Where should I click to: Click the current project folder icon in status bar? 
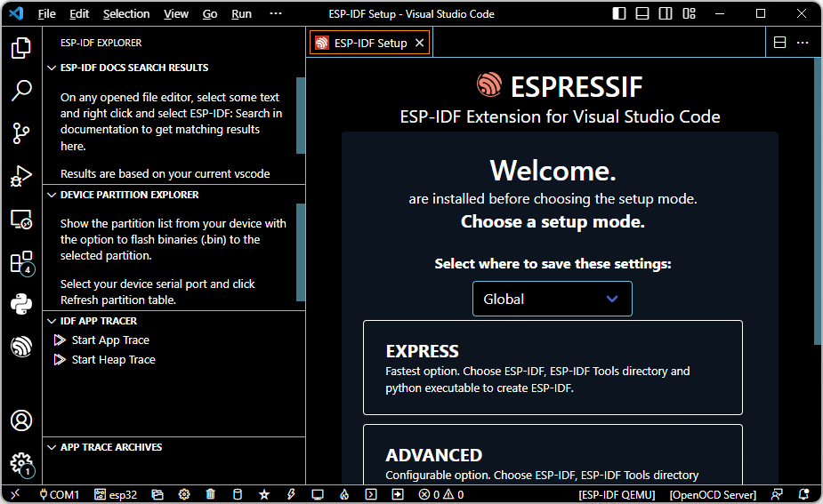pyautogui.click(x=157, y=494)
